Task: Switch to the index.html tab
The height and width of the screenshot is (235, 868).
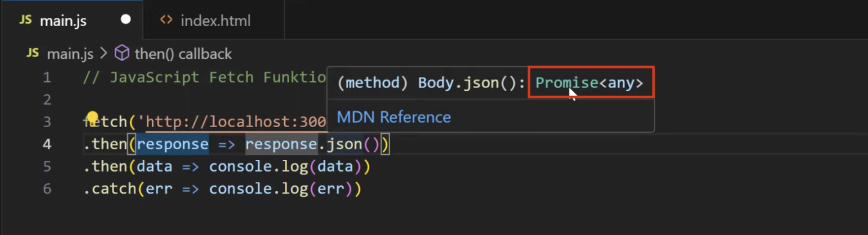Action: point(215,21)
